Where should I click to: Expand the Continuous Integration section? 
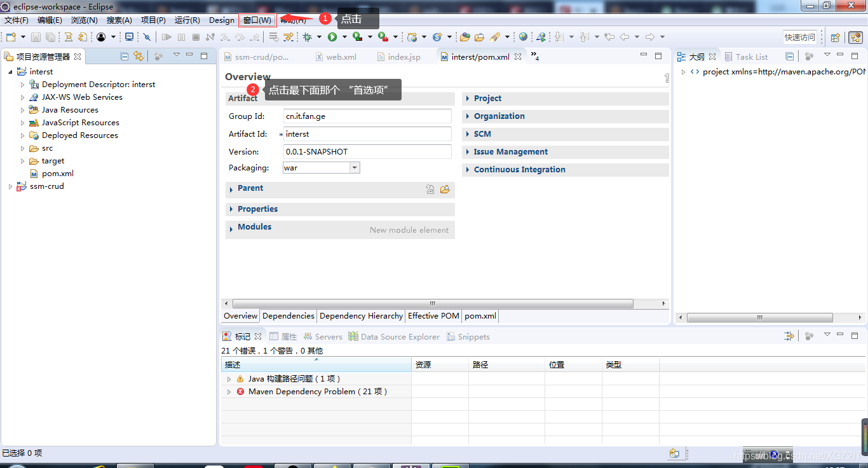click(468, 170)
